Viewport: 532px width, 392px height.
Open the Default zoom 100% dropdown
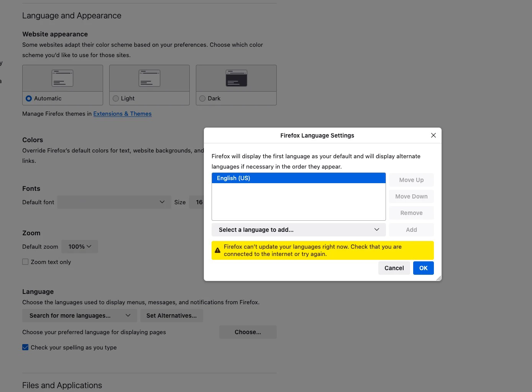(80, 247)
